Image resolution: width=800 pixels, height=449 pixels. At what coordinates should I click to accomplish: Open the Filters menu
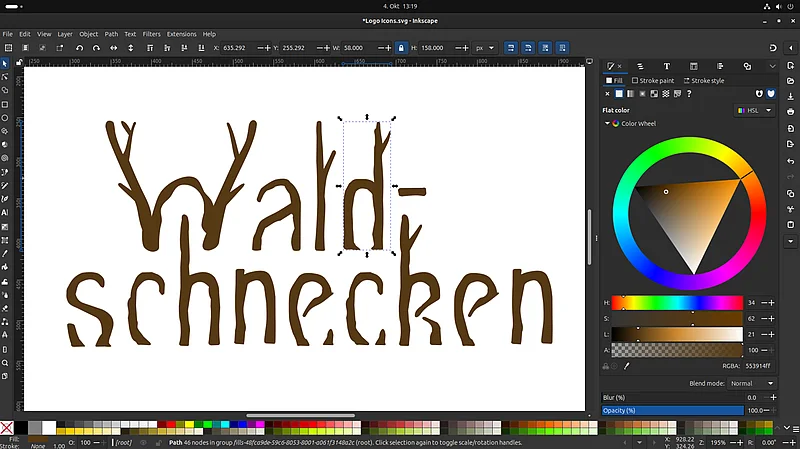pos(151,34)
